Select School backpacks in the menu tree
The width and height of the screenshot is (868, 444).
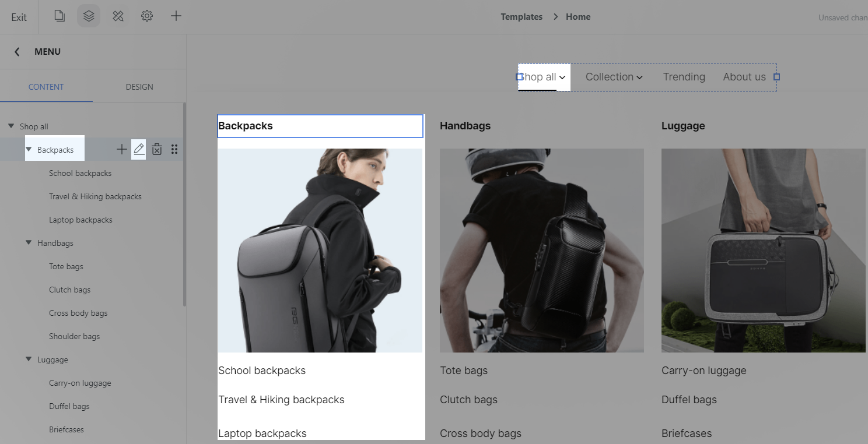click(x=80, y=173)
